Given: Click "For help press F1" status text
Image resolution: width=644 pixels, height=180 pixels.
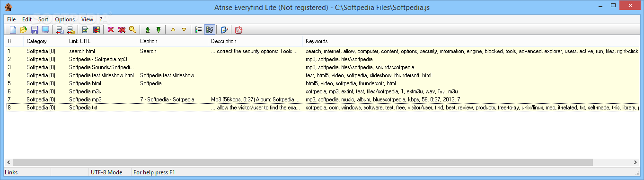Looking at the screenshot, I should tap(154, 172).
